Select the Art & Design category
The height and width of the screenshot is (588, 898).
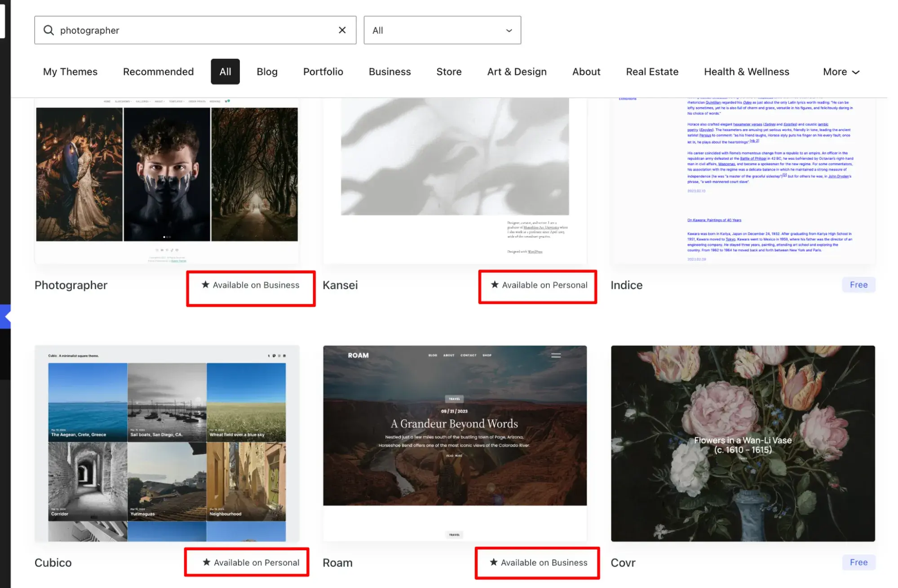[517, 71]
